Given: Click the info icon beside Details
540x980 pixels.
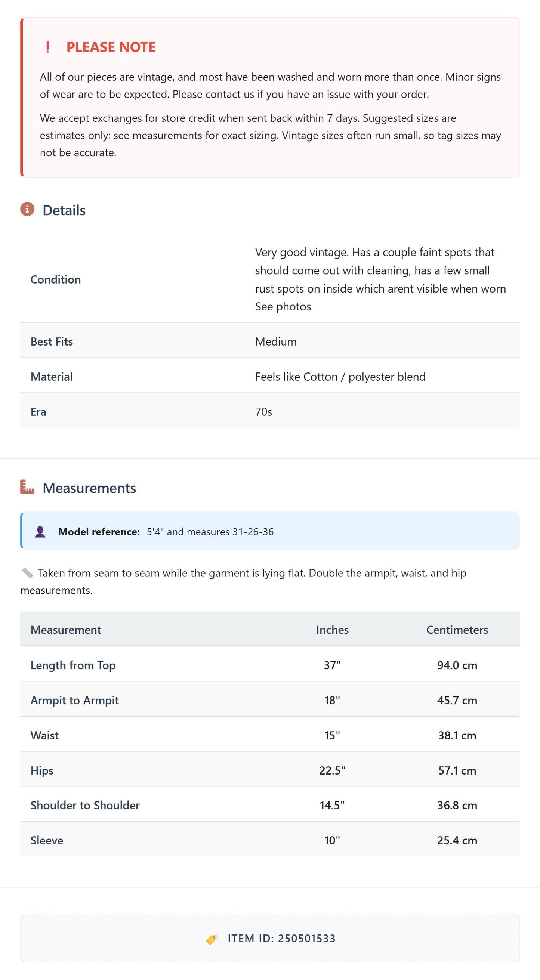Looking at the screenshot, I should pyautogui.click(x=27, y=209).
